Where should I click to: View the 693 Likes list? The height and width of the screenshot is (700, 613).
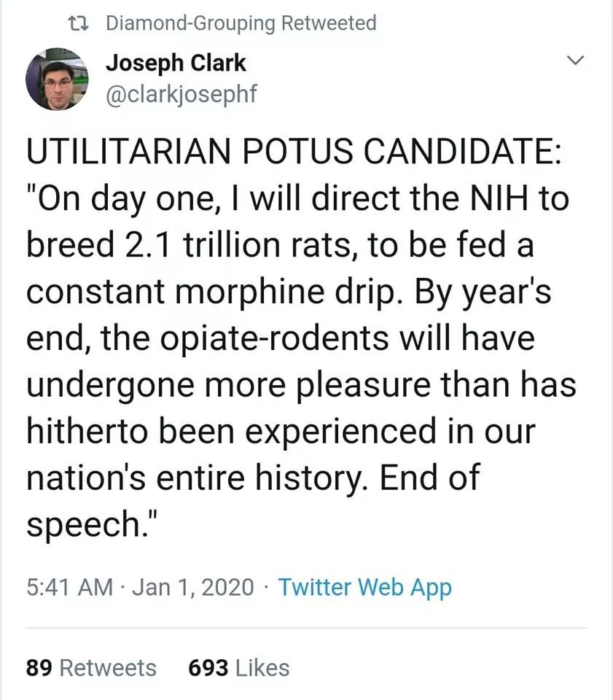238,668
